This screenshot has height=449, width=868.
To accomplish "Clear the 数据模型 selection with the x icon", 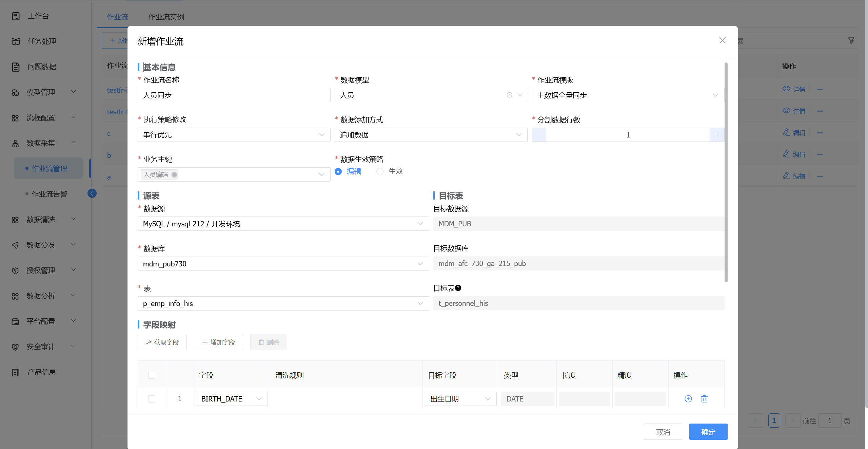I will [509, 95].
